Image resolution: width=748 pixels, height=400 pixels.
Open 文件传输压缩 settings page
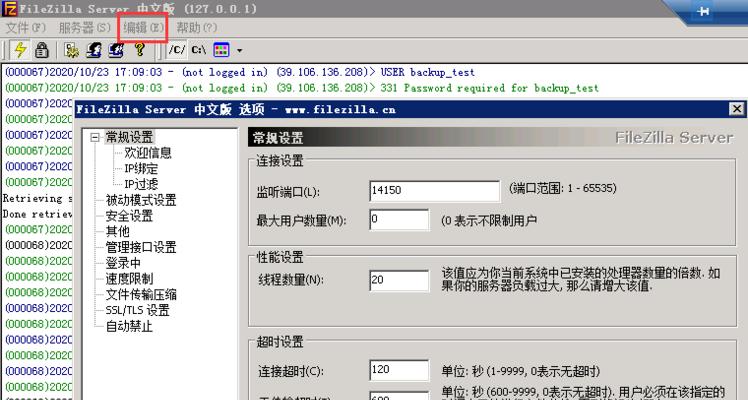141,295
